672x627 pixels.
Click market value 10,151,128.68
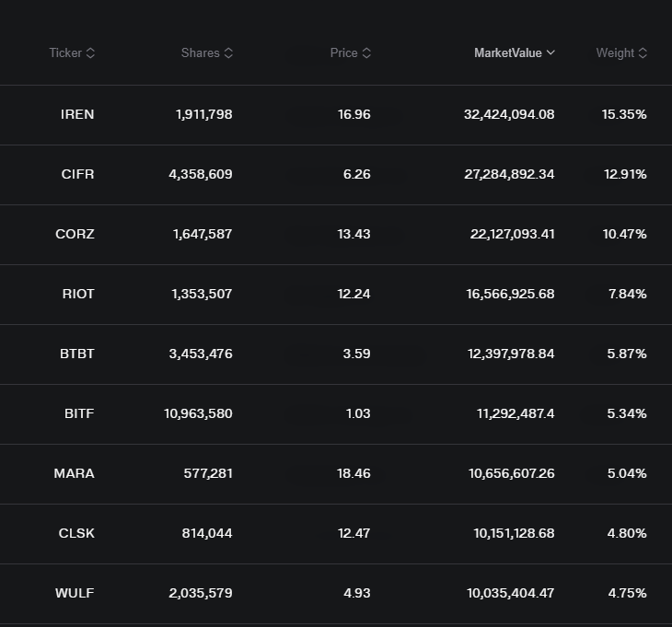(x=514, y=534)
